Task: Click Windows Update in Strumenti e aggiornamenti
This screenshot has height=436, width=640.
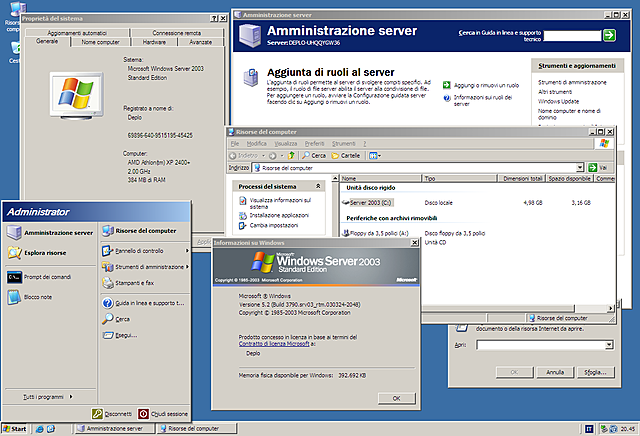Action: (558, 101)
